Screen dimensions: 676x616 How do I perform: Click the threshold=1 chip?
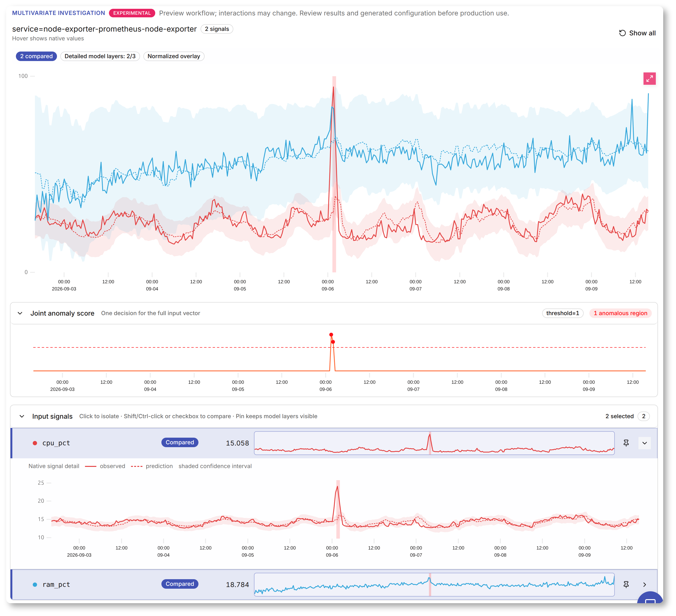tap(562, 313)
